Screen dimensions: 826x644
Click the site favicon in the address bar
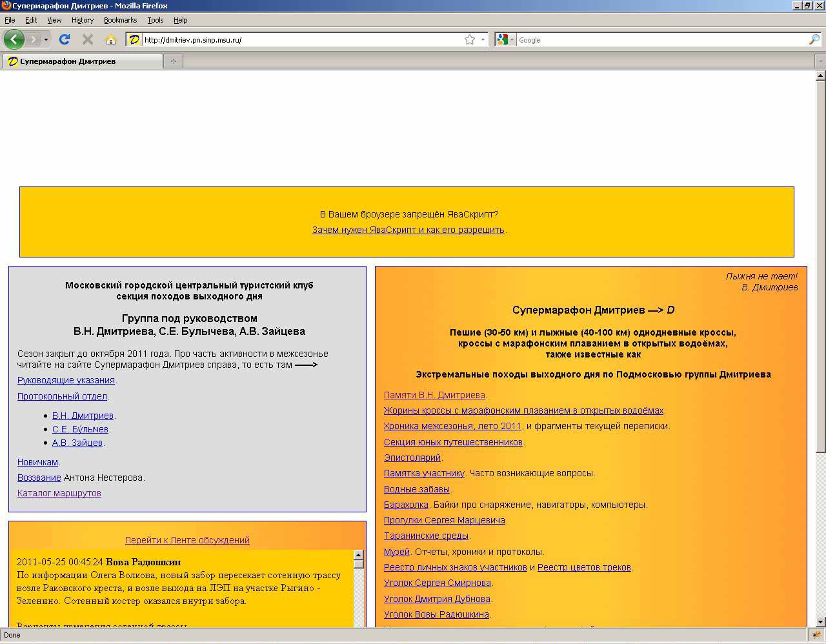(x=133, y=39)
